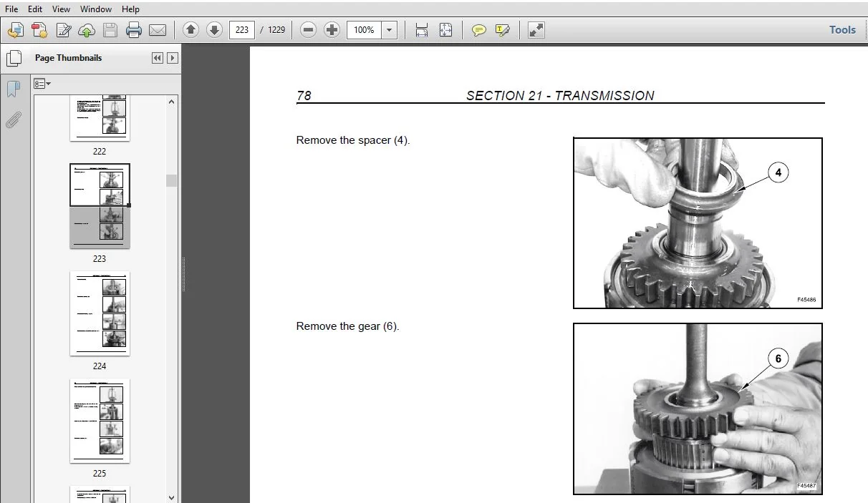Switch to Read Mode full screen icon

[x=536, y=30]
